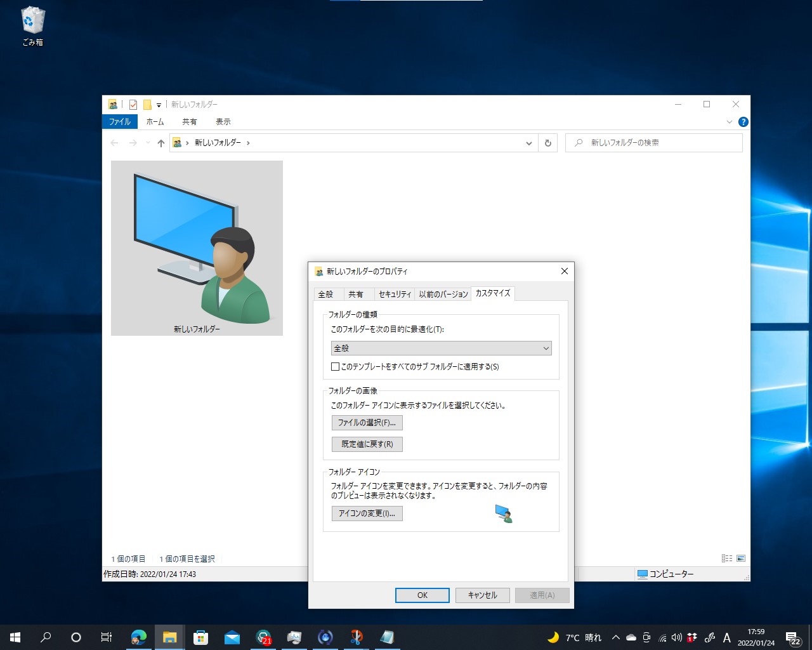Select the refresh icon in the address bar
Viewport: 812px width, 650px height.
pyautogui.click(x=547, y=143)
